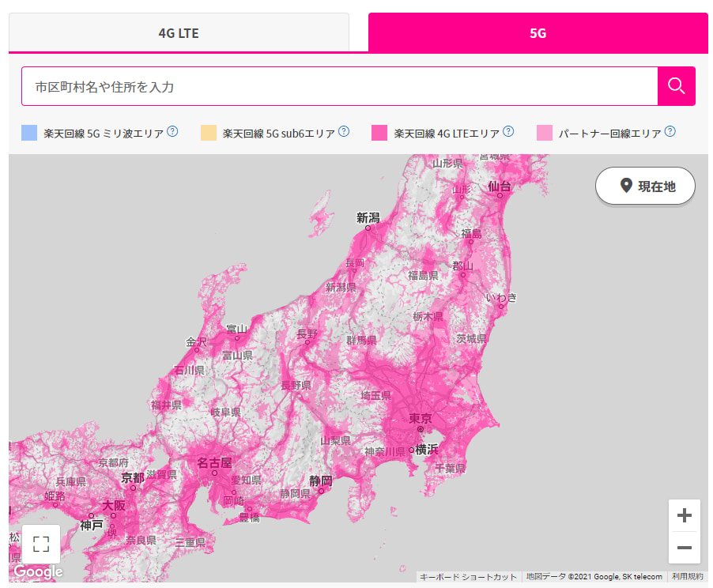
Task: Click the 岐阜県 label on the map
Action: (x=225, y=412)
